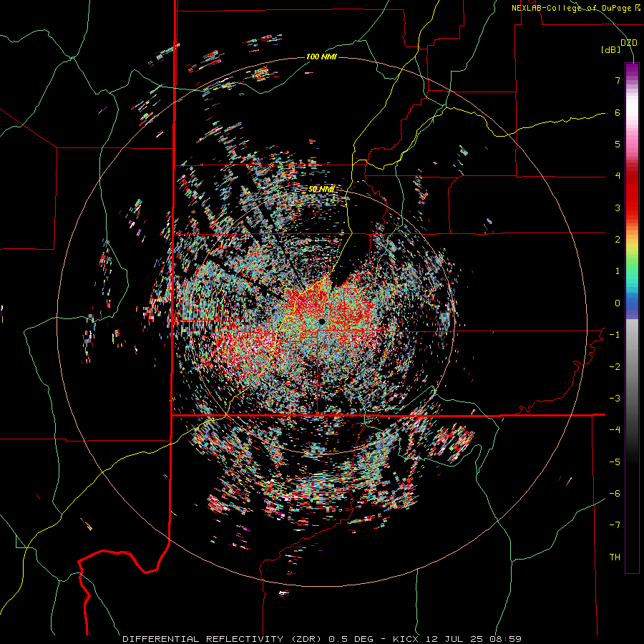Select scale value 3 on the legend
644x644 pixels.
[618, 208]
